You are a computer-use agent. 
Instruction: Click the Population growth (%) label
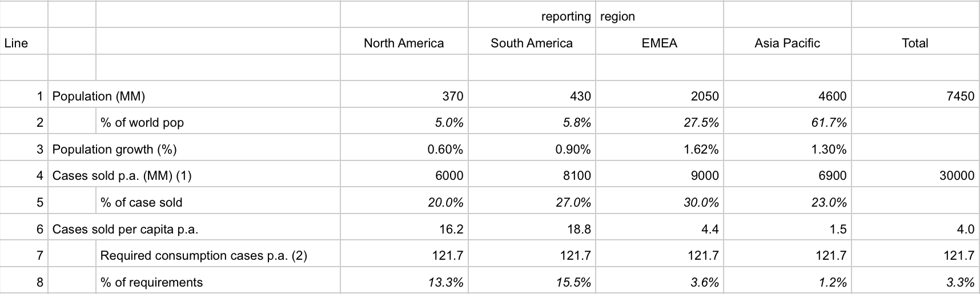(x=115, y=149)
